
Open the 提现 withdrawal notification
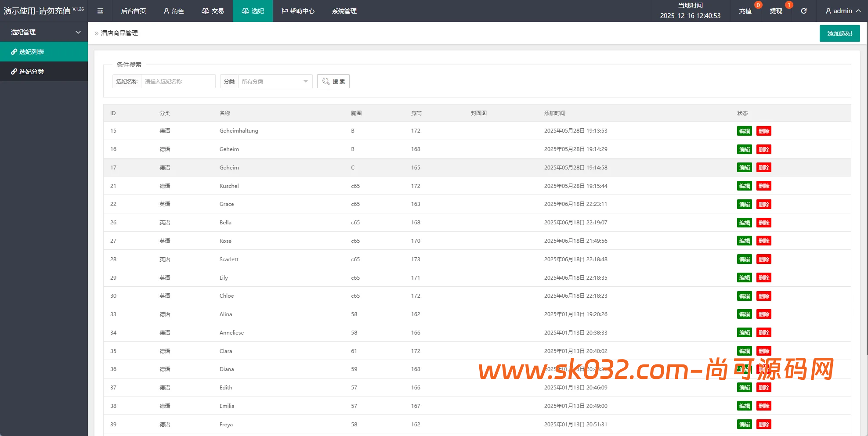point(776,11)
